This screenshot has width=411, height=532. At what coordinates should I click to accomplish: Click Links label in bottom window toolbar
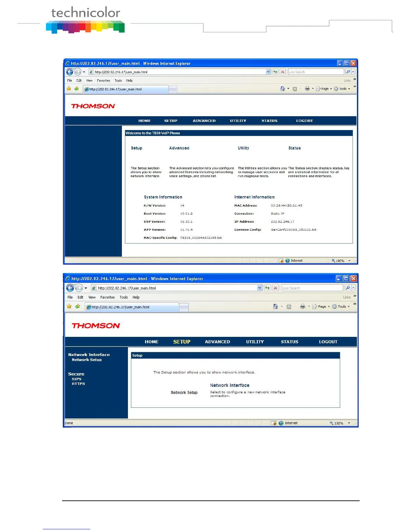pyautogui.click(x=347, y=297)
